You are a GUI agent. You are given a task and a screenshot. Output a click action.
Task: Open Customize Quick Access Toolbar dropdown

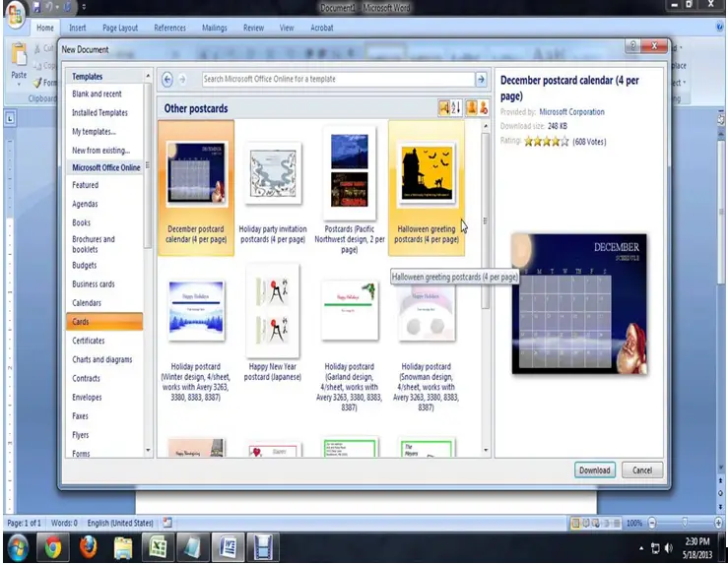click(x=84, y=7)
